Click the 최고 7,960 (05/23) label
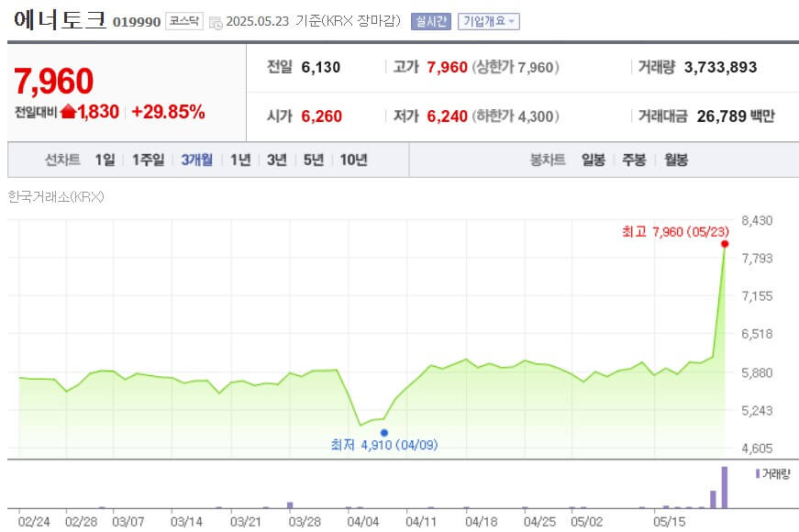This screenshot has width=799, height=532. pos(676,232)
